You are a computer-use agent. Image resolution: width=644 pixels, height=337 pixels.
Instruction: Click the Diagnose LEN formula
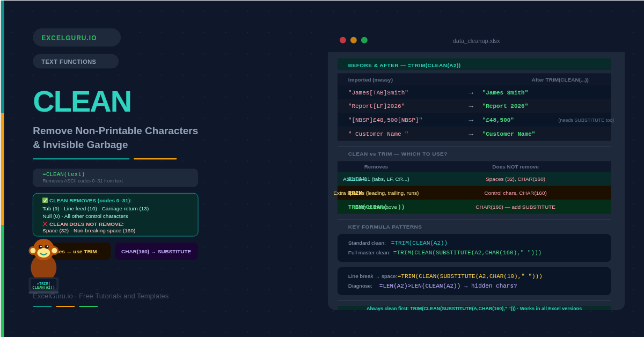(x=448, y=286)
